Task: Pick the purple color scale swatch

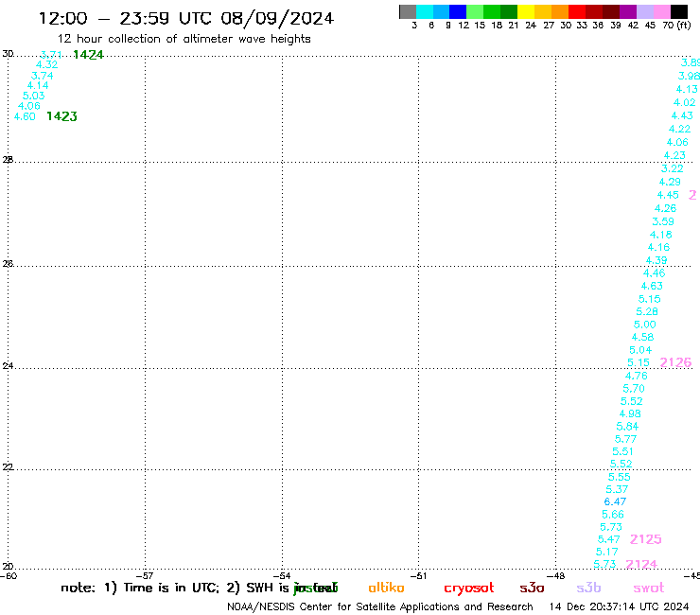Action: pyautogui.click(x=628, y=11)
